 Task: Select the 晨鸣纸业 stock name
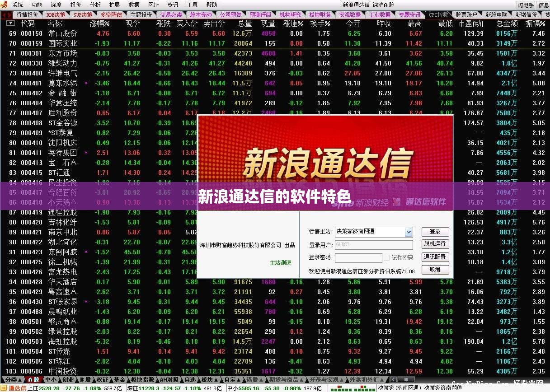(x=62, y=312)
